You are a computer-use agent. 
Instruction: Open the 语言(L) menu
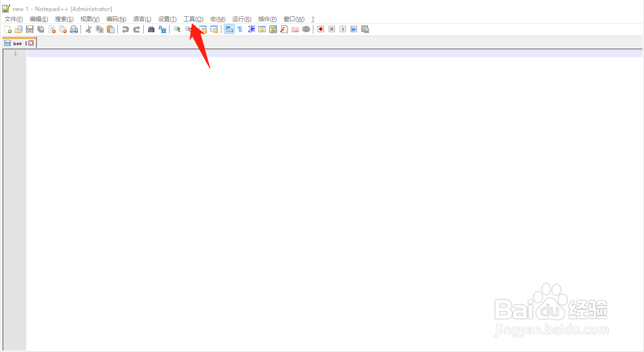(142, 19)
